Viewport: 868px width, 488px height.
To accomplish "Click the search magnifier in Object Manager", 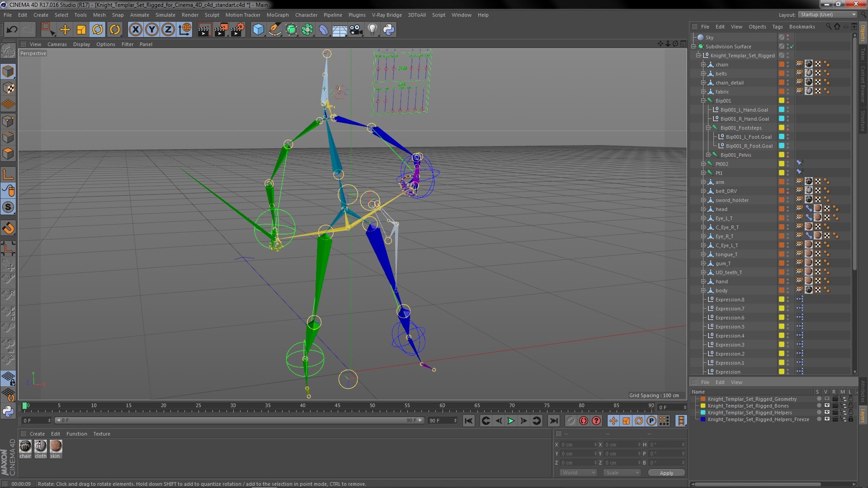I will [x=829, y=27].
